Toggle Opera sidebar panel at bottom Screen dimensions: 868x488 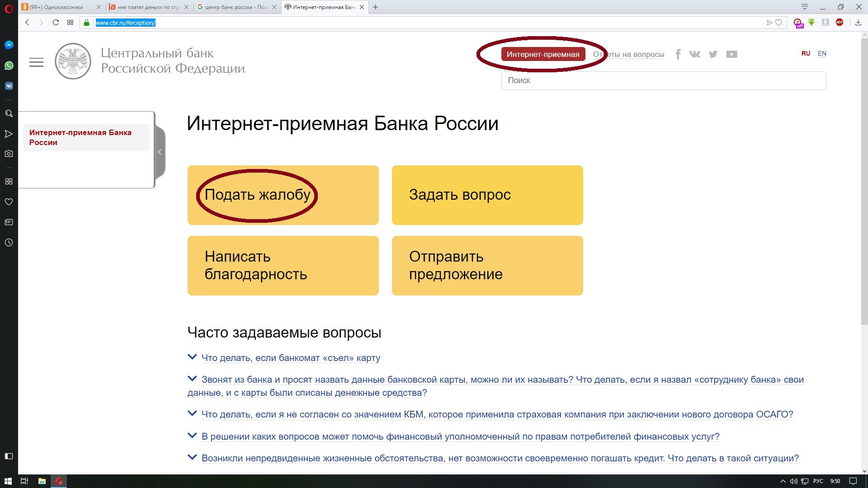[9, 456]
